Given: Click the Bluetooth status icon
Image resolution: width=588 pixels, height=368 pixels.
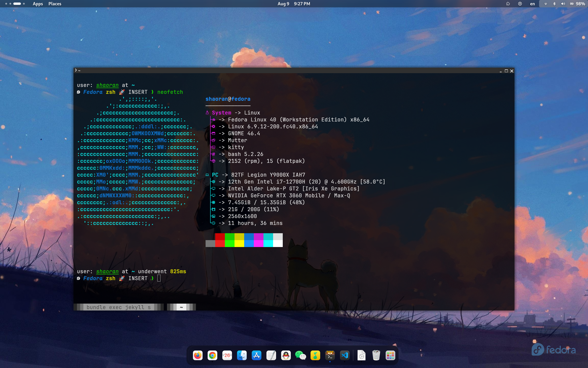Looking at the screenshot, I should [x=554, y=4].
